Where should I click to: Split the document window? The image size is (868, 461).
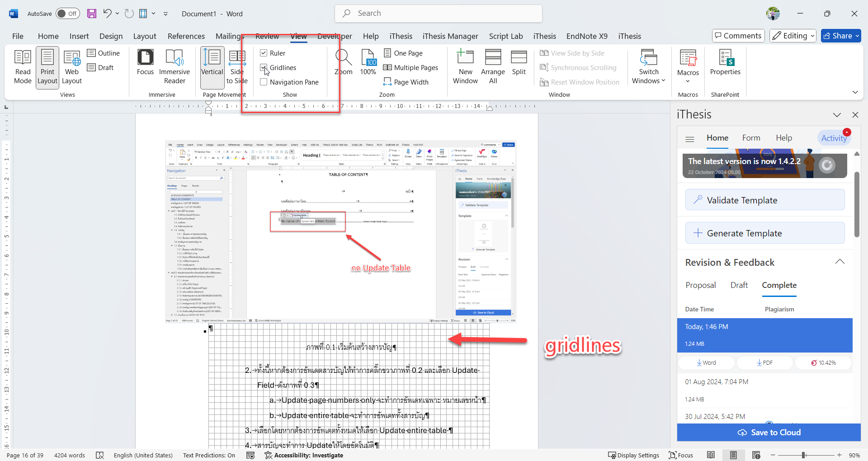click(519, 63)
